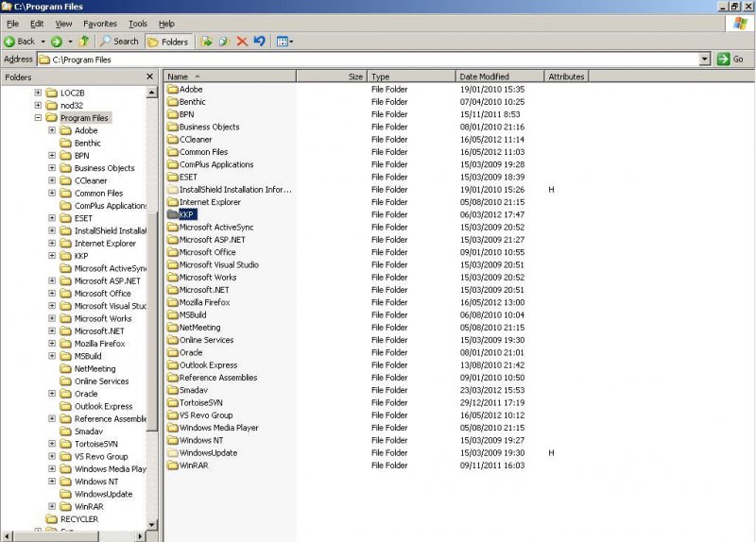The image size is (756, 542).
Task: Sort by Date Modified column header
Action: tap(484, 76)
